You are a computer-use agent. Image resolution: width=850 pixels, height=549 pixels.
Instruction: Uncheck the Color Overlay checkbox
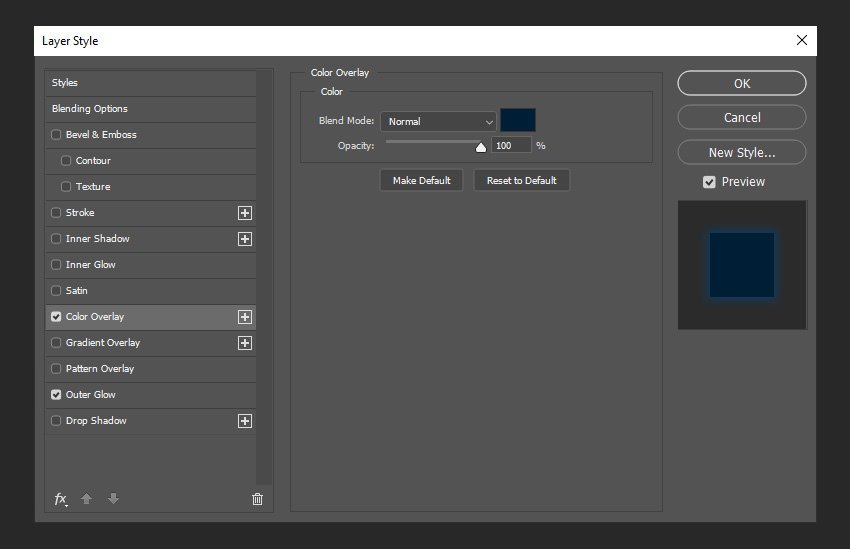coord(56,317)
